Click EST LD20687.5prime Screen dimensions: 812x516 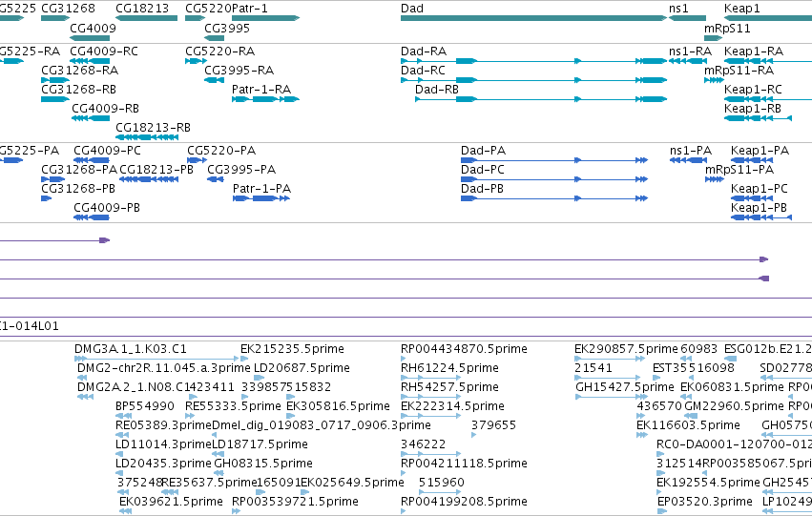click(x=259, y=378)
